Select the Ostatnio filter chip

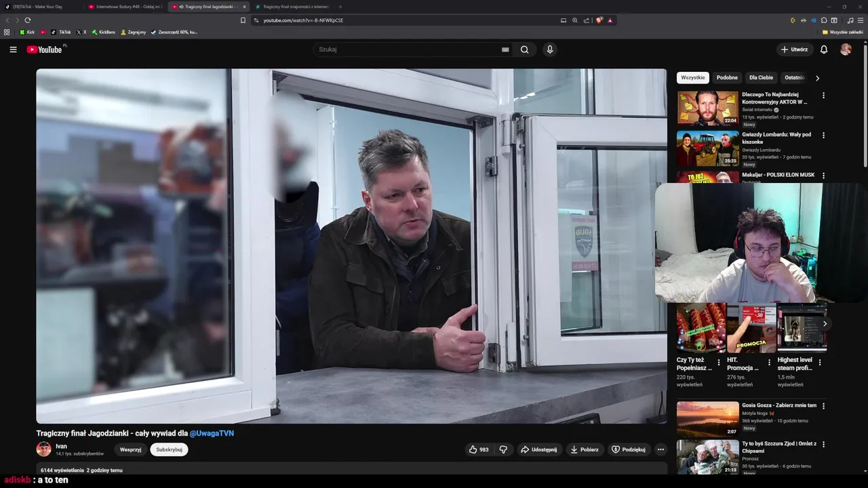794,78
